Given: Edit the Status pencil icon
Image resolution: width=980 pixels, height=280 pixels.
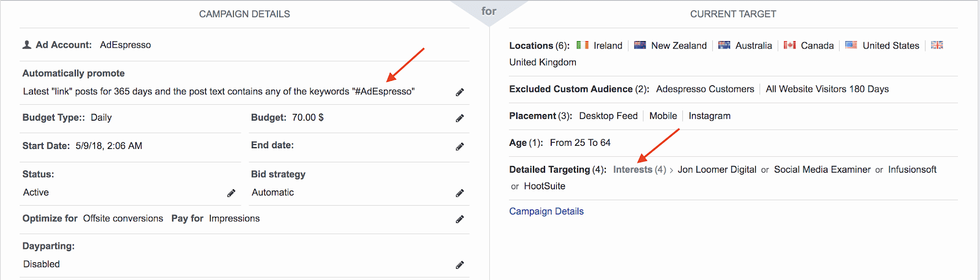Looking at the screenshot, I should point(232,194).
